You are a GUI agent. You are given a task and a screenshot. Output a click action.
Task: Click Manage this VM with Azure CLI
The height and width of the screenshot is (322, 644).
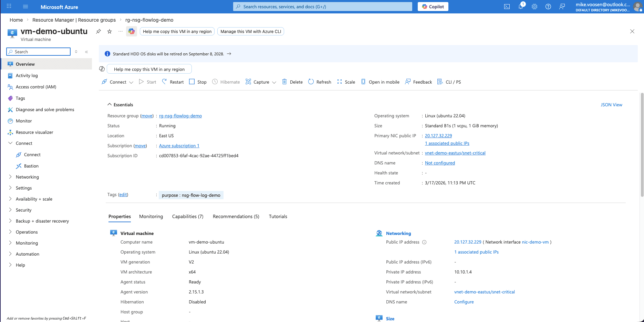pyautogui.click(x=251, y=31)
